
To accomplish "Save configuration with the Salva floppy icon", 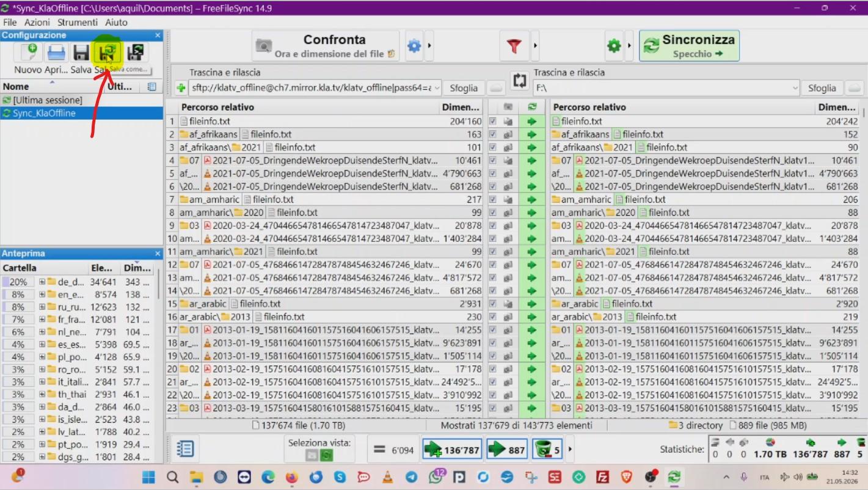I will [x=81, y=53].
